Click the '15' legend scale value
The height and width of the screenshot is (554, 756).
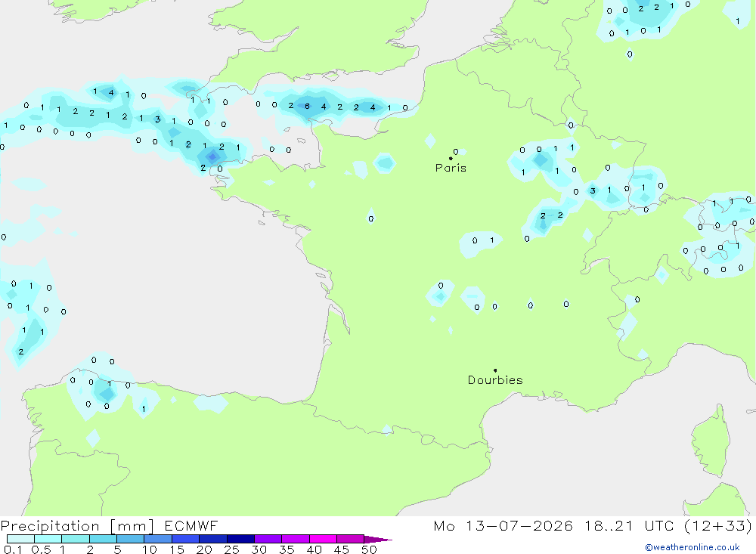pyautogui.click(x=177, y=549)
